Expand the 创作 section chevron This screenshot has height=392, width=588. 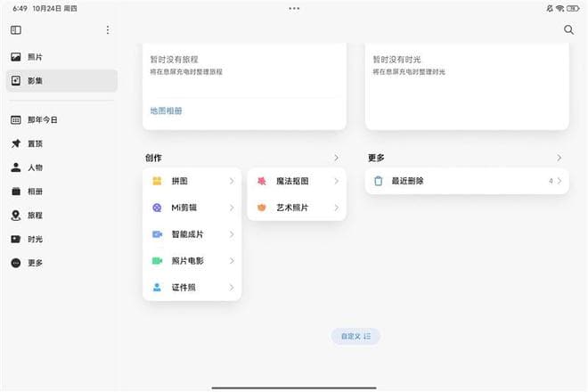[x=336, y=158]
